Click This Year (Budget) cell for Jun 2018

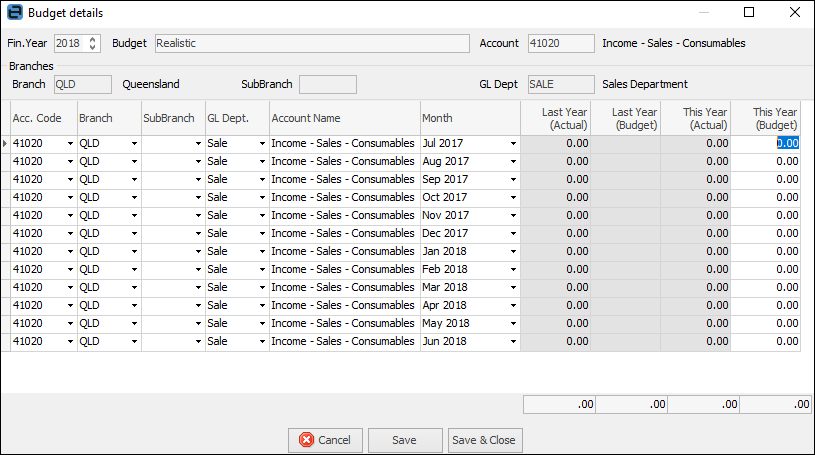766,342
